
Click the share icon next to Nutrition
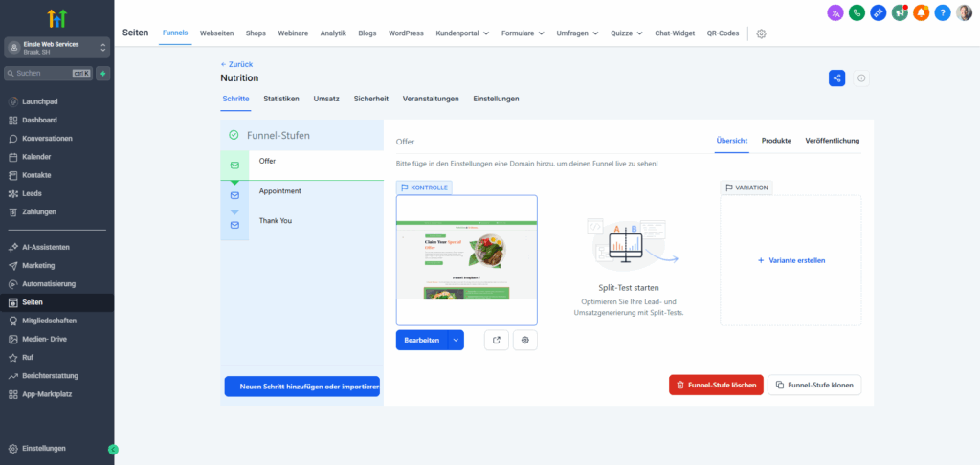(837, 78)
